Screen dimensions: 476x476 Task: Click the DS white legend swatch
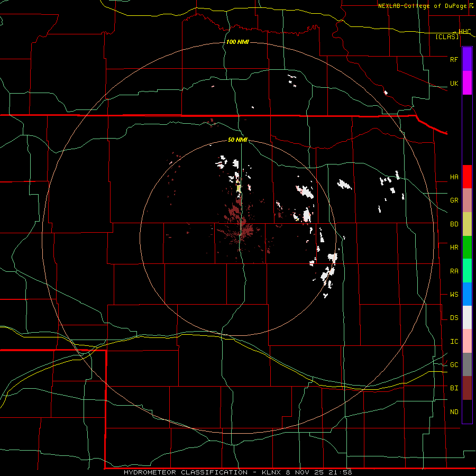[467, 317]
